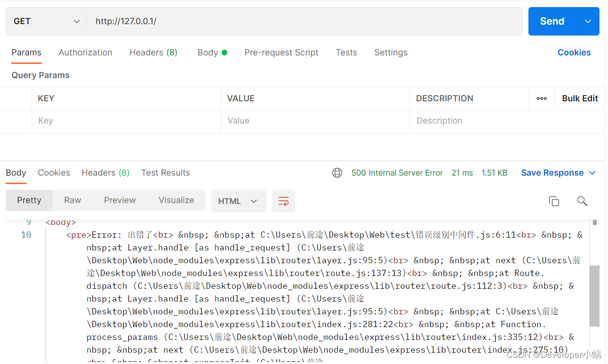Click the DESCRIPTION column header
The height and width of the screenshot is (364, 608).
click(445, 98)
